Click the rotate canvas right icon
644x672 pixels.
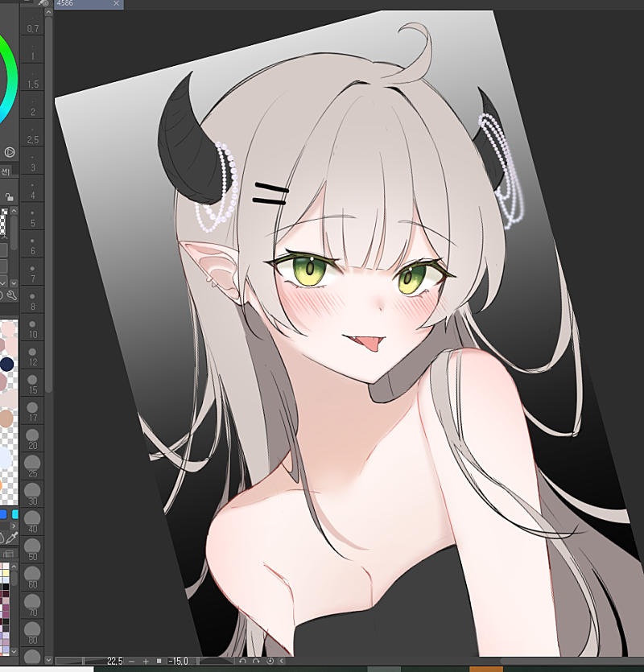tap(256, 662)
